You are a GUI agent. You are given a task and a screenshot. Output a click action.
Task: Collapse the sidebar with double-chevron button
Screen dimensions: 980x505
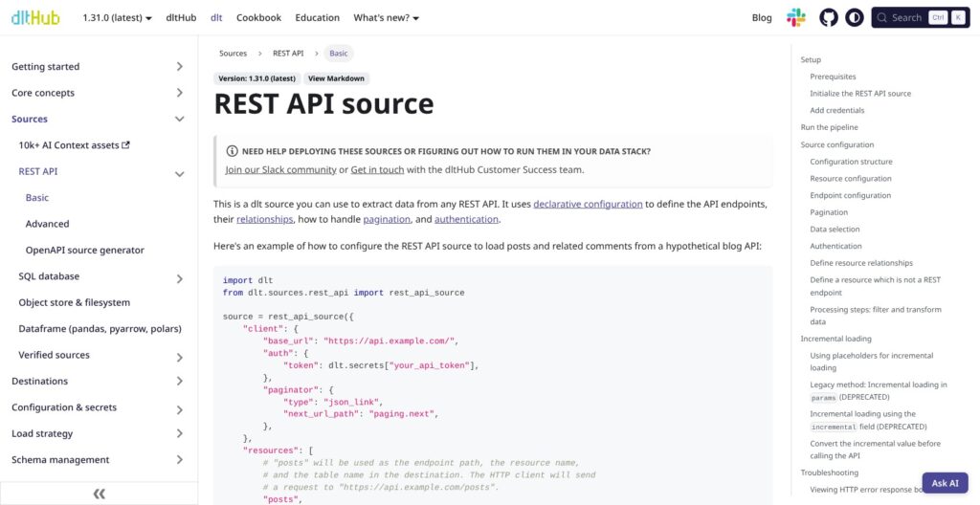[99, 494]
